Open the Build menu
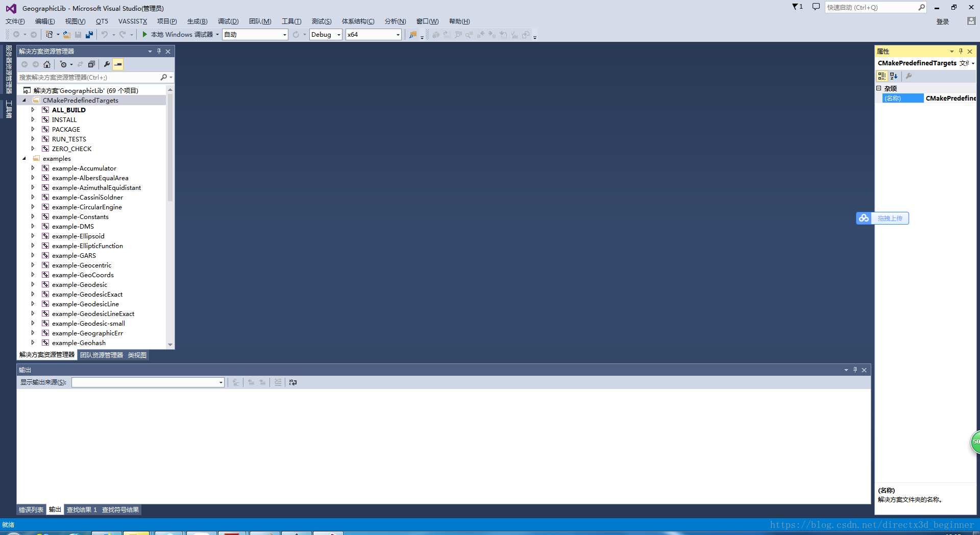The height and width of the screenshot is (535, 980). point(198,21)
